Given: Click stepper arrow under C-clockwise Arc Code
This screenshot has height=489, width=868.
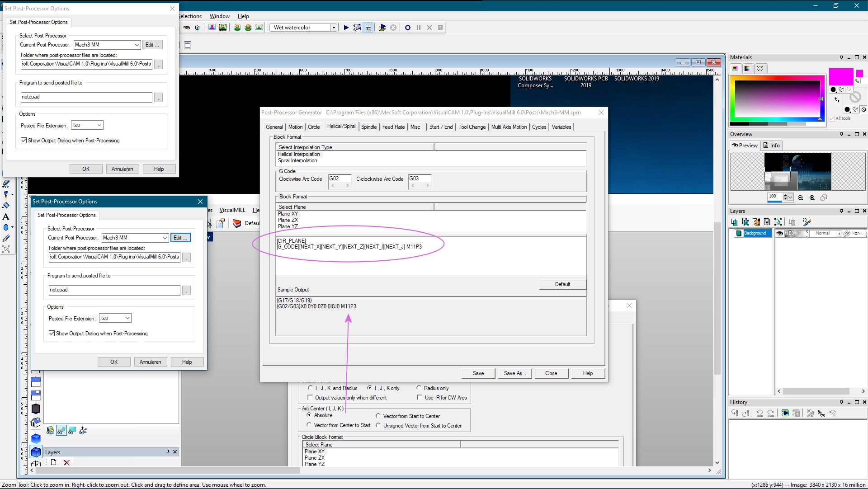Looking at the screenshot, I should [x=427, y=186].
